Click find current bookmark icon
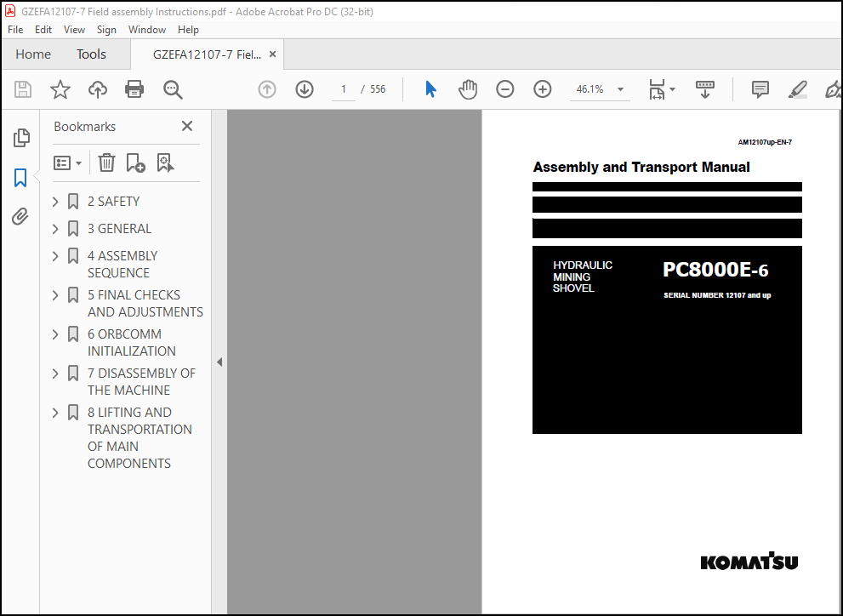This screenshot has height=616, width=843. pos(165,163)
